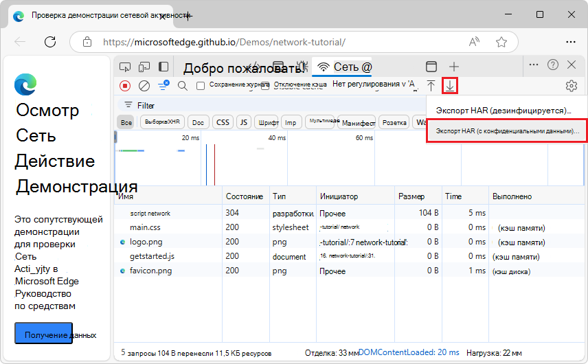This screenshot has width=588, height=364.
Task: Sort by the Имя column header
Action: coord(168,196)
